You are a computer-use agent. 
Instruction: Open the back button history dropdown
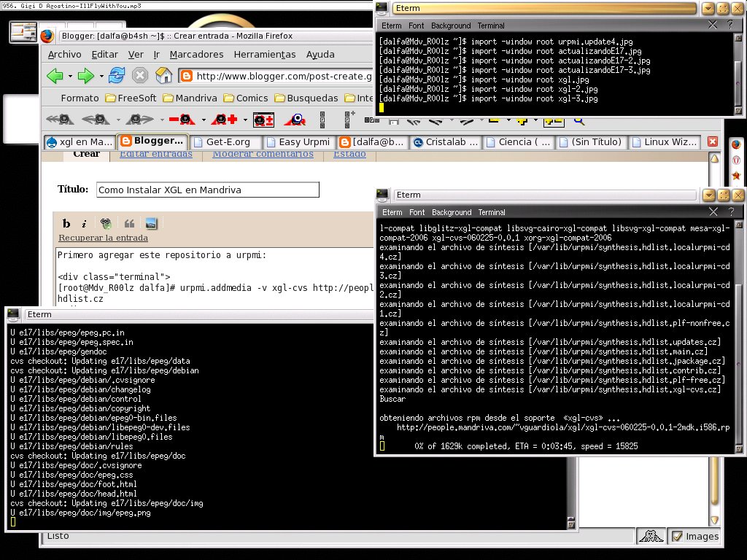pos(70,76)
